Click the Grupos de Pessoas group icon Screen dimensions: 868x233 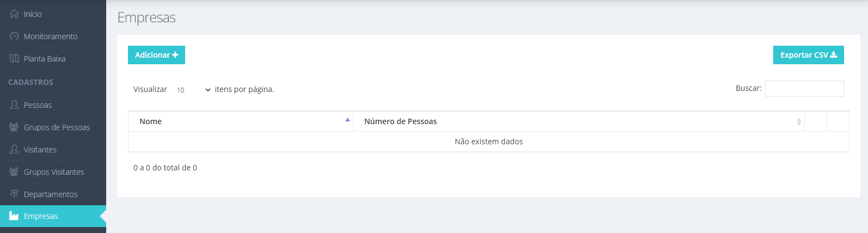(14, 127)
